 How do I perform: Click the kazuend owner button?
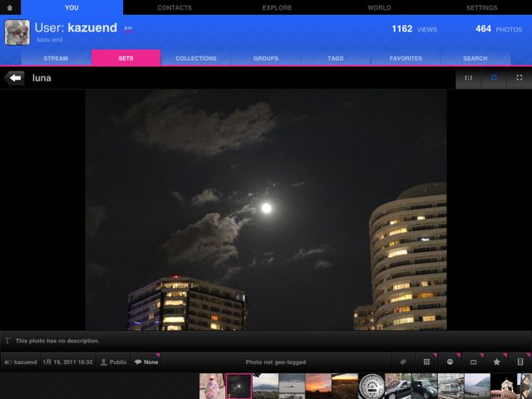pos(21,362)
